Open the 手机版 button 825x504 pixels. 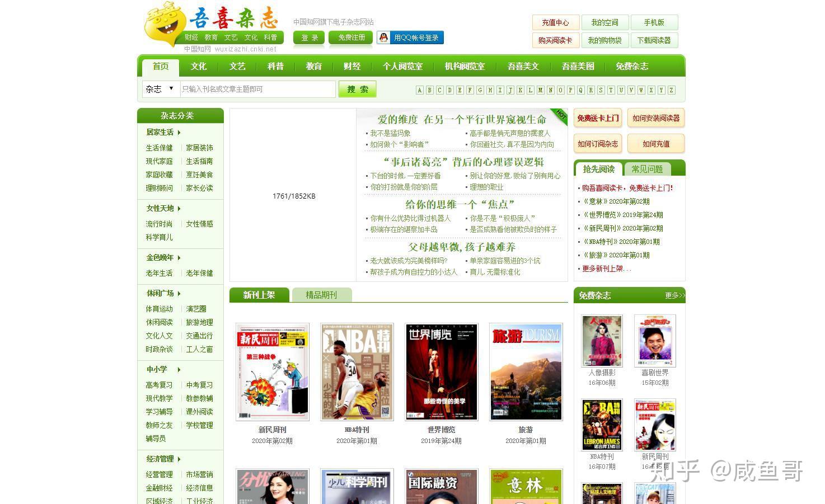654,22
